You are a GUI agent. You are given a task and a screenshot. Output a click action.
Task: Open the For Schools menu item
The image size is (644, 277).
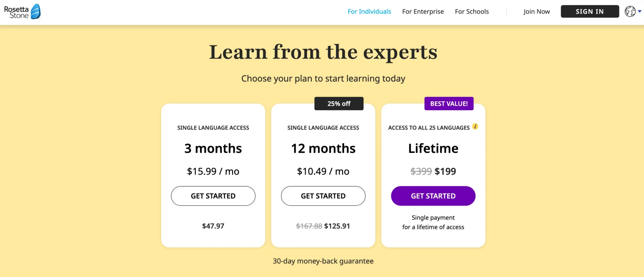point(472,12)
